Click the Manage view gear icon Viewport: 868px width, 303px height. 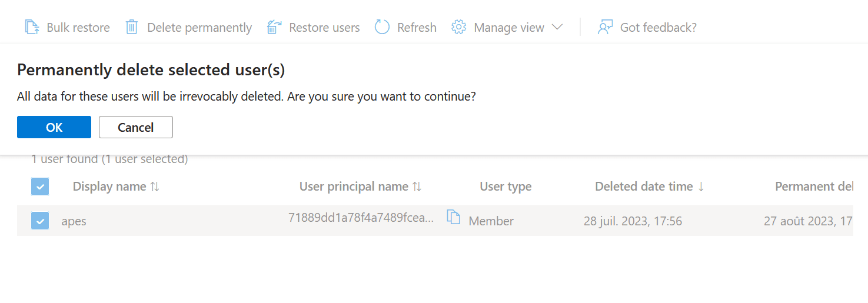click(459, 27)
